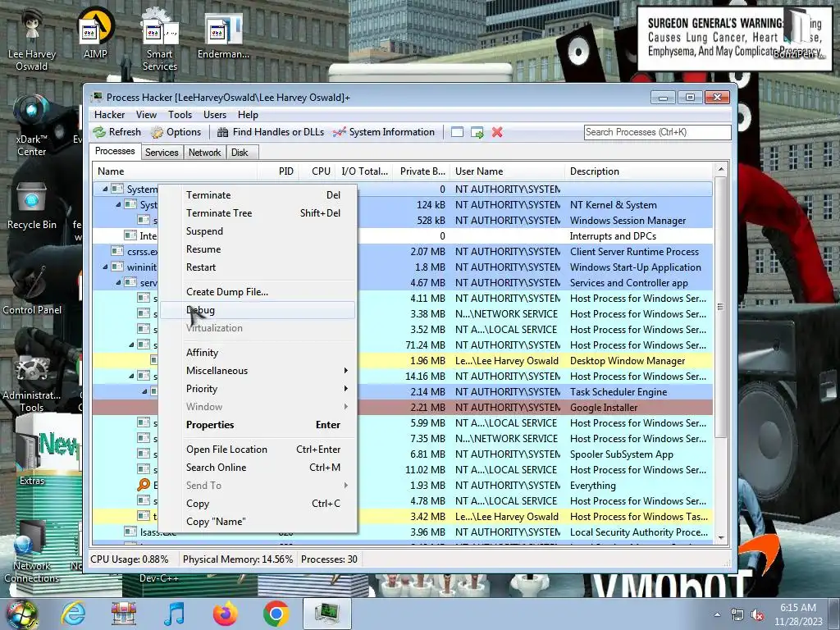Viewport: 840px width, 630px height.
Task: Open Lee Harvey Oswald desktop icon
Action: point(32,39)
